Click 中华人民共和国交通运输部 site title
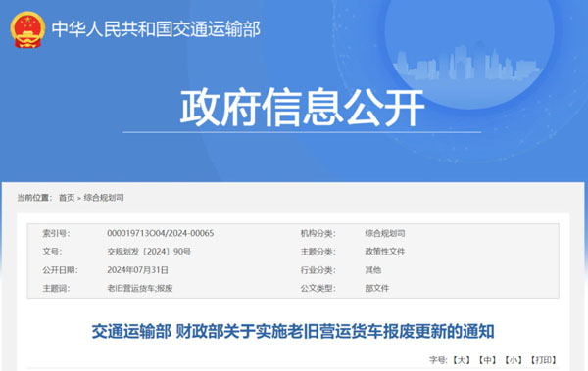Viewport: 588px width, 371px height. pyautogui.click(x=156, y=29)
